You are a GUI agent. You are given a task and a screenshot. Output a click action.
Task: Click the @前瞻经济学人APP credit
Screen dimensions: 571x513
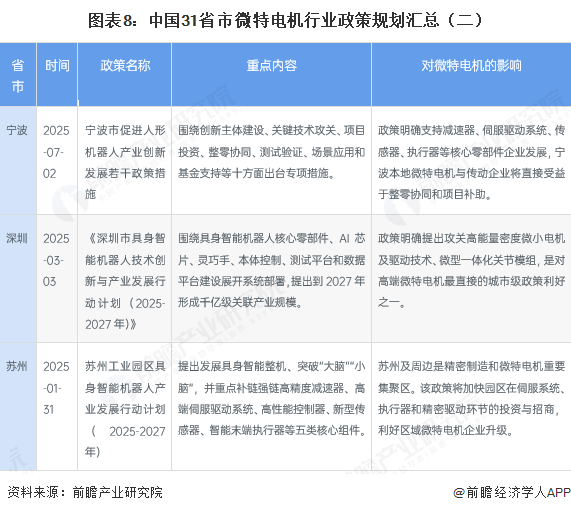coord(512,492)
